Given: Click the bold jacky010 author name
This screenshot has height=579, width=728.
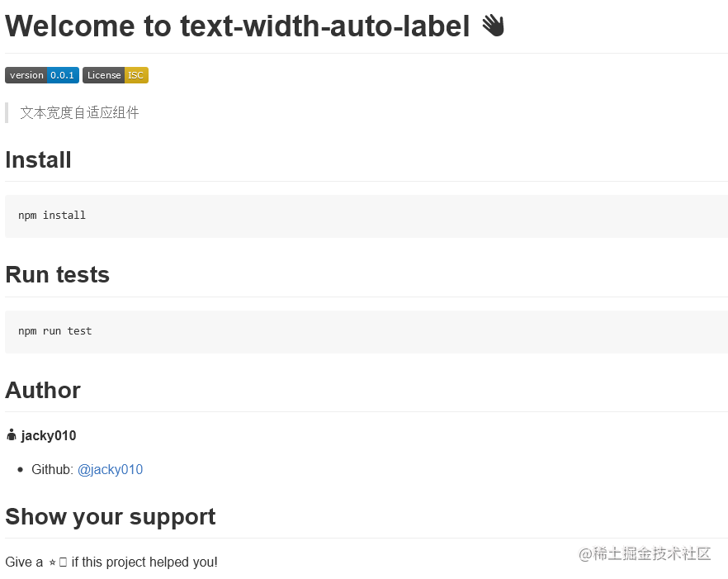Looking at the screenshot, I should click(x=49, y=435).
